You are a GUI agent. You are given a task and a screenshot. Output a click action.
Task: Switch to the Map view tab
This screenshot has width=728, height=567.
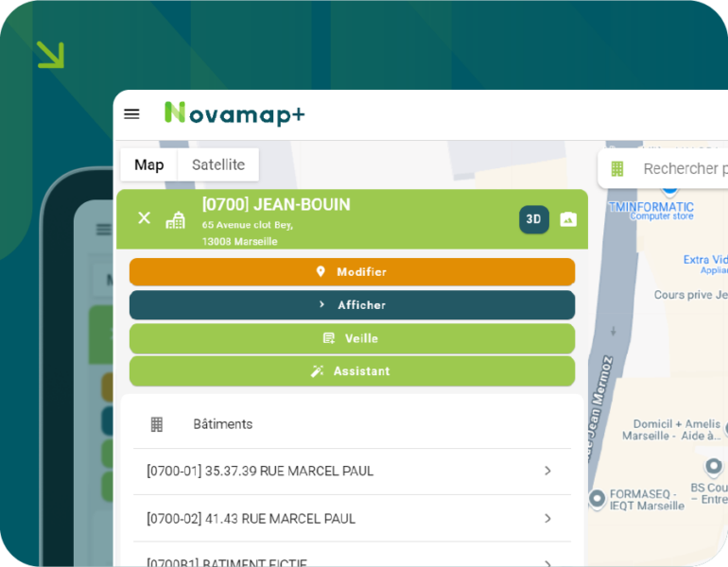[x=149, y=164]
